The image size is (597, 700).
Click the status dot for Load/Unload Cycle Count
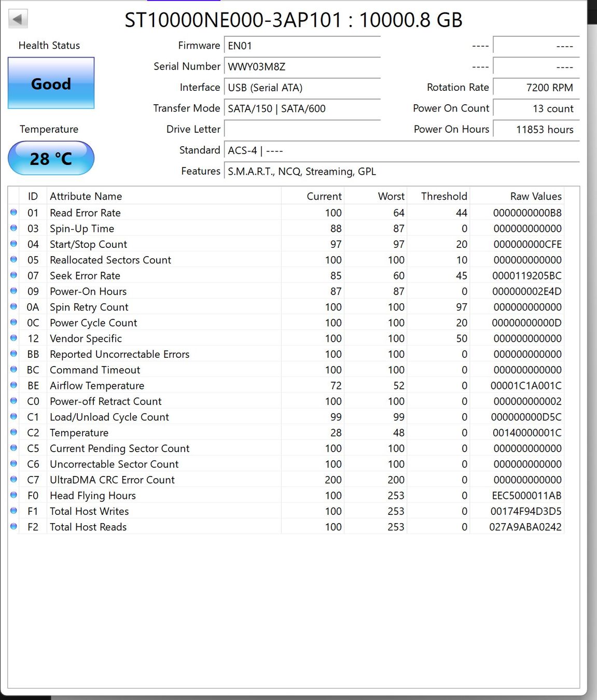point(14,416)
